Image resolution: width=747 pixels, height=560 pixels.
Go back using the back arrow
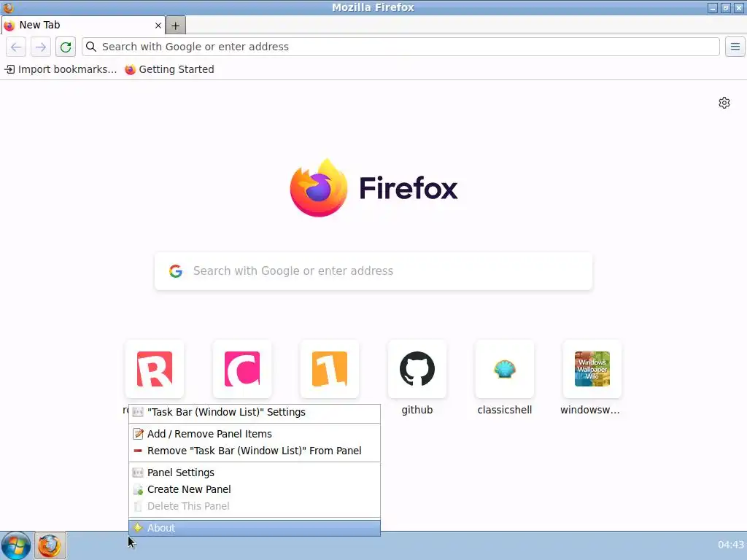(x=16, y=47)
